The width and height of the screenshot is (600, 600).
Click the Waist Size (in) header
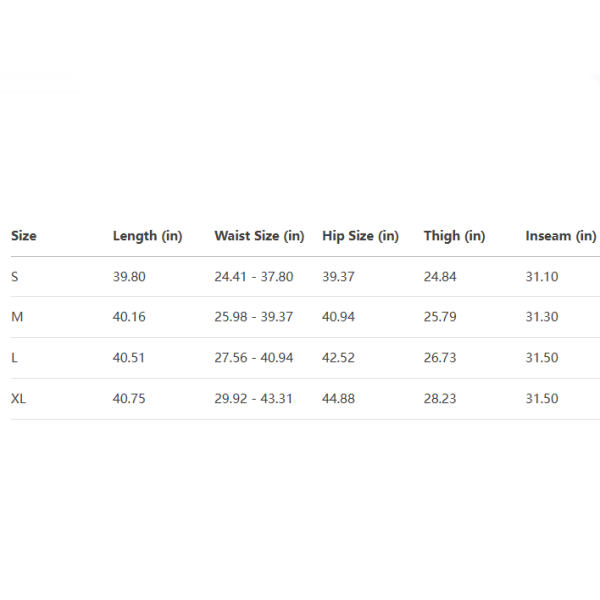tap(259, 236)
